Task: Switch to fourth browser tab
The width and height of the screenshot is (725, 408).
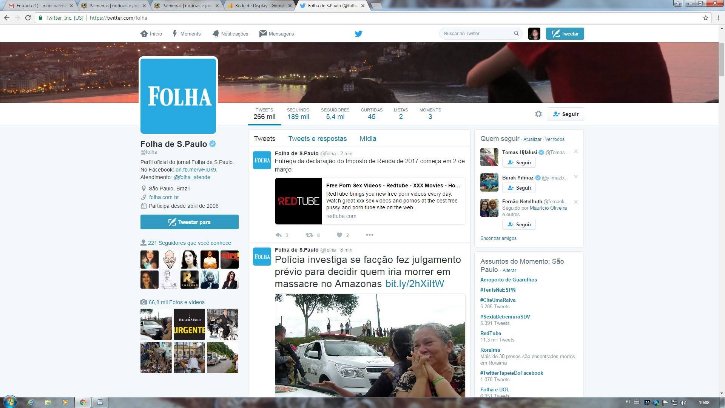Action: (260, 6)
